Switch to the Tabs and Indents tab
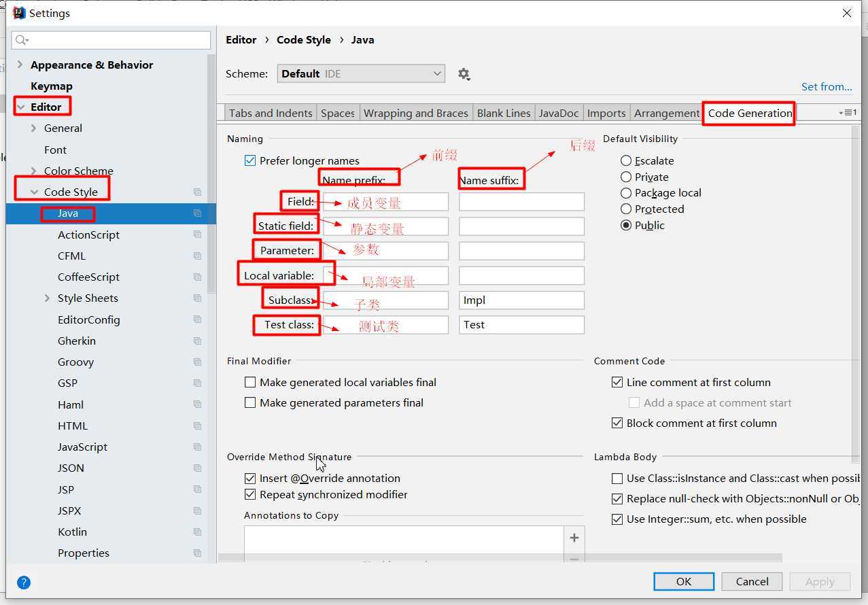The width and height of the screenshot is (868, 605). (x=271, y=114)
